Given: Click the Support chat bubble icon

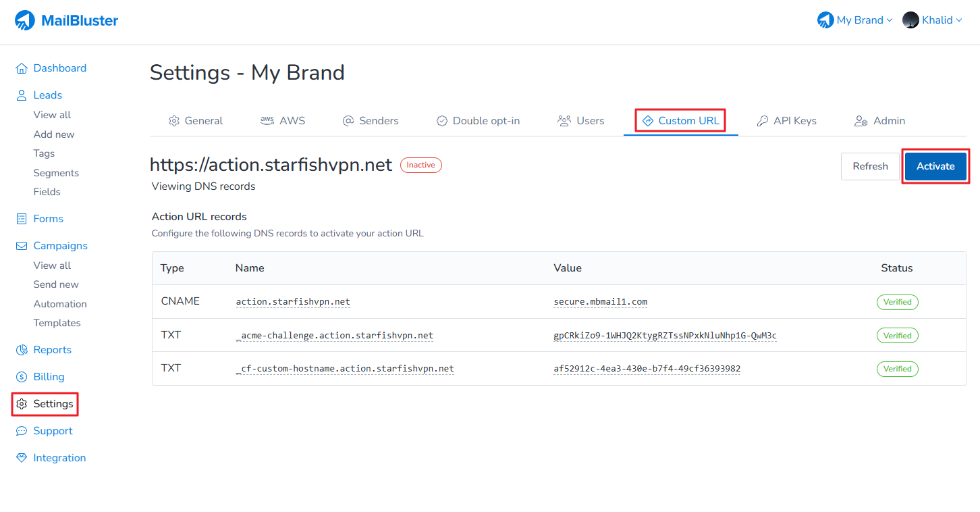Looking at the screenshot, I should [x=22, y=431].
